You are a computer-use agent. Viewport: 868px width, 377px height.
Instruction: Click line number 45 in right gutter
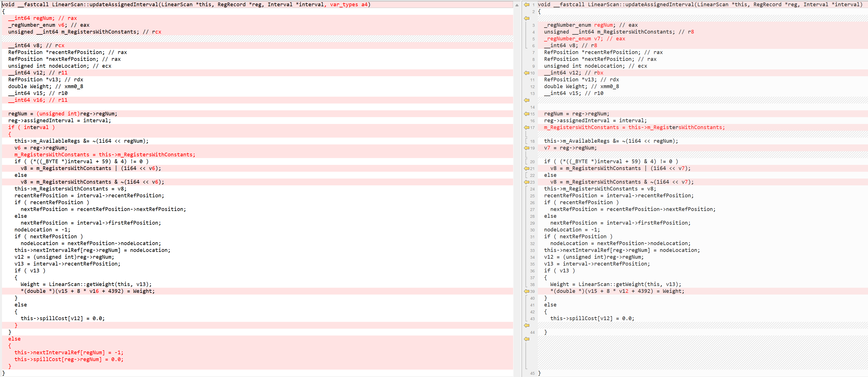532,373
